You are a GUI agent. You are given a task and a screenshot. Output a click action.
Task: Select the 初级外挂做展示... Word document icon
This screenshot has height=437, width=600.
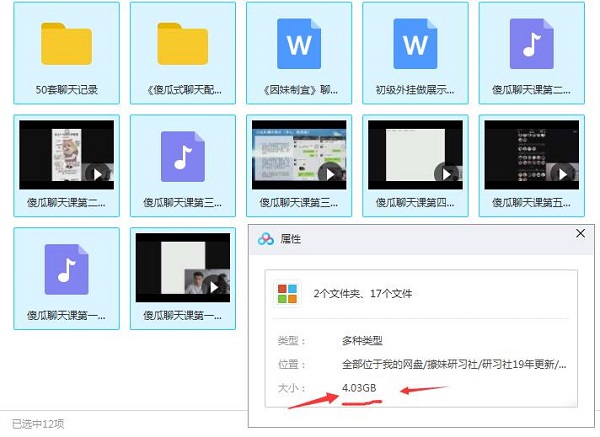(415, 44)
